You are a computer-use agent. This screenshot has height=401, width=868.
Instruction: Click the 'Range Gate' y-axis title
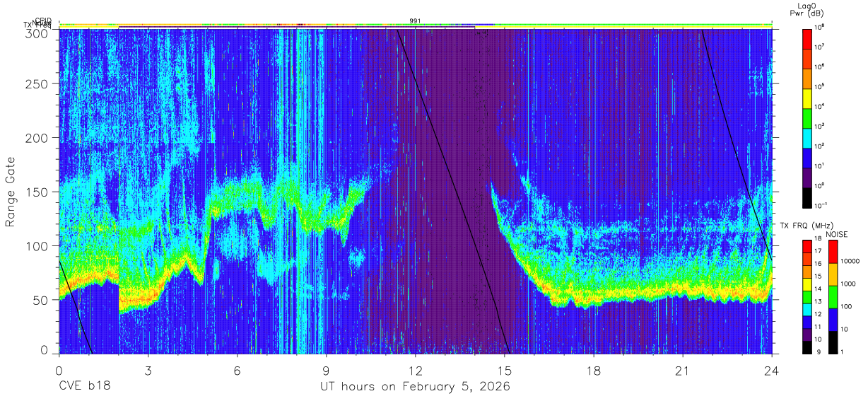tap(11, 192)
